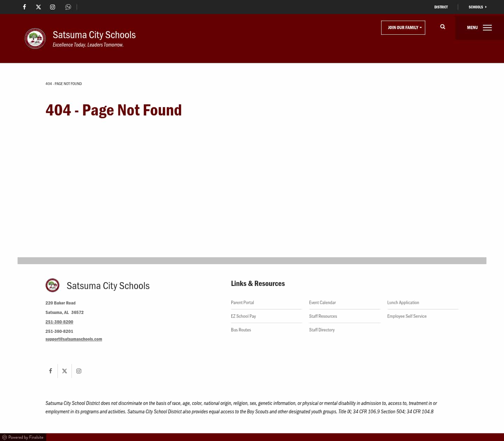Open the Facebook page from the header

[x=24, y=7]
